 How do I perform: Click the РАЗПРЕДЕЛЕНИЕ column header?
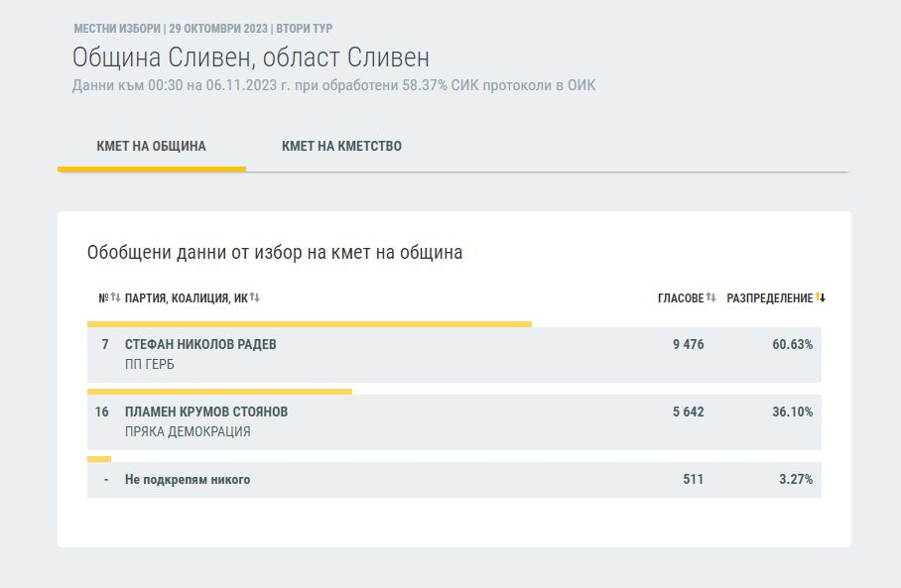[x=769, y=298]
